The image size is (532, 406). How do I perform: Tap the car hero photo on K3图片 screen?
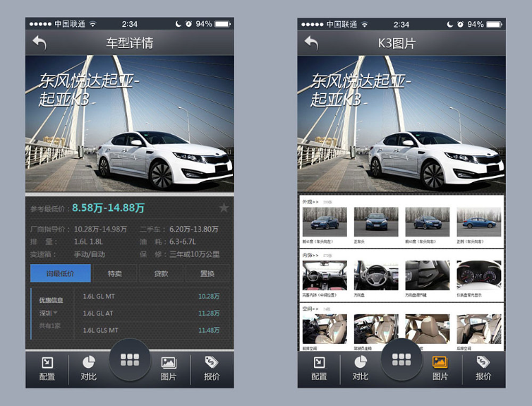pos(401,124)
